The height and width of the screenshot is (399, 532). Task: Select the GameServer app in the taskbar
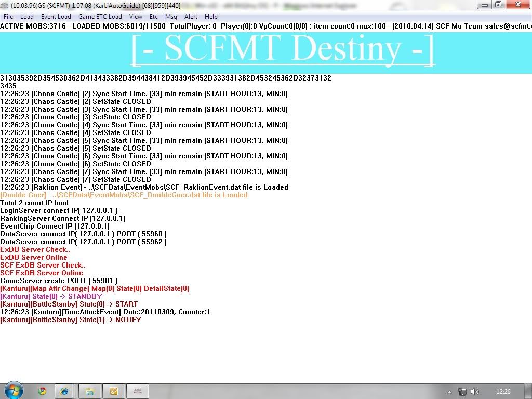click(x=138, y=391)
